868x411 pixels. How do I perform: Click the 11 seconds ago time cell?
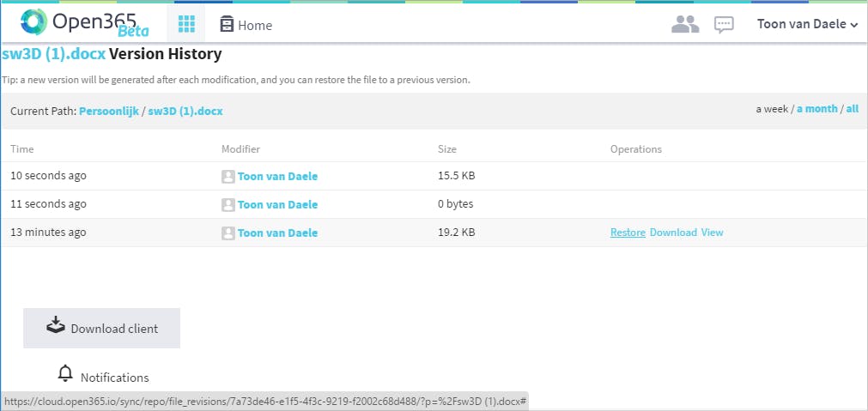point(49,204)
